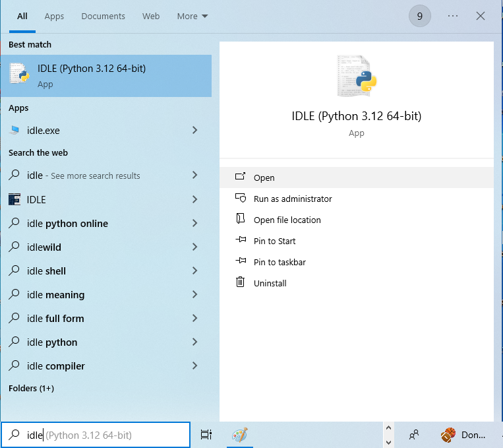Click magnifier icon next to idlewild
503x448 pixels.
[x=14, y=247]
